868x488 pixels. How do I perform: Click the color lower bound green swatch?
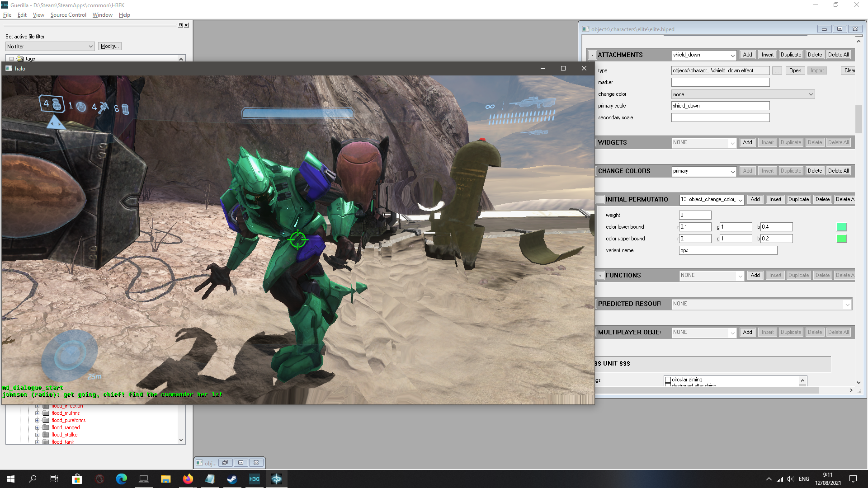841,227
